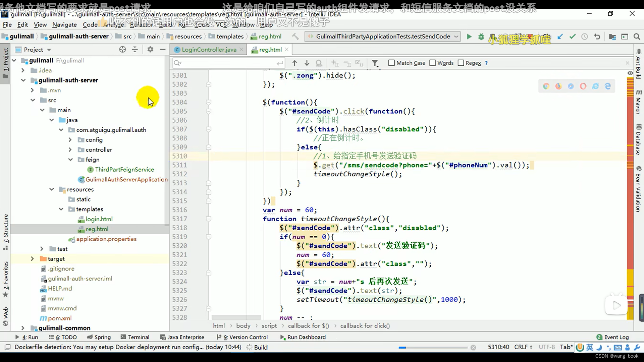Expand the .idea folder

[x=23, y=70]
